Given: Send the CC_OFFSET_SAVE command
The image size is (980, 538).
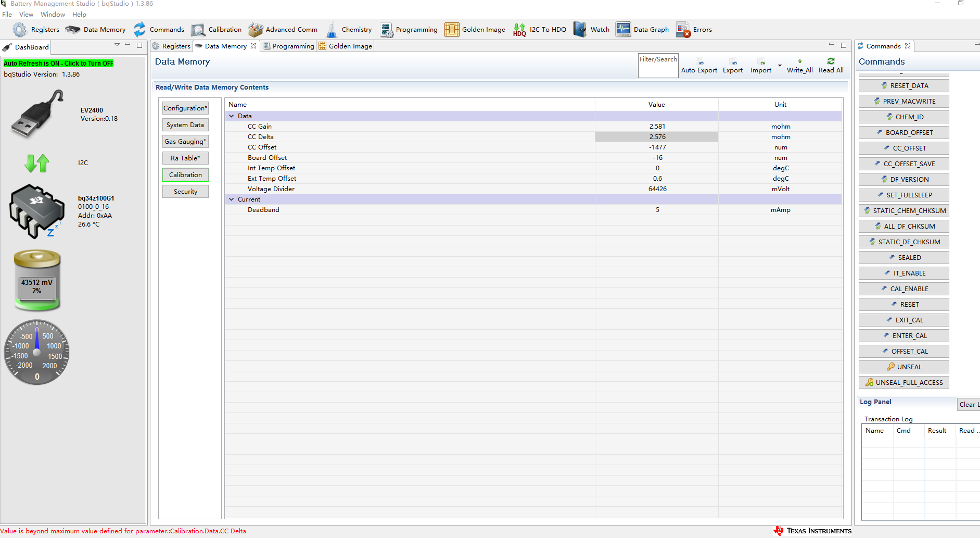Looking at the screenshot, I should coord(904,164).
